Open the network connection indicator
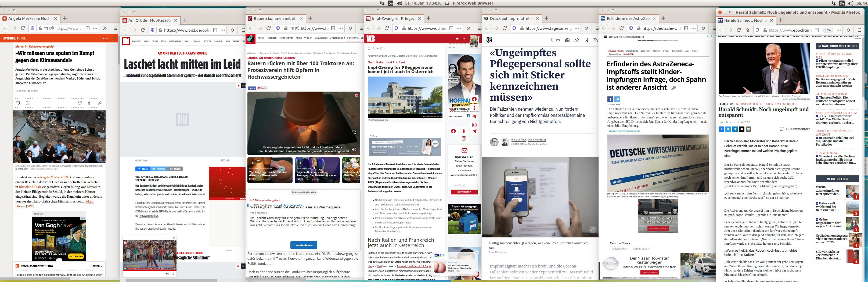868x282 pixels. pyautogui.click(x=382, y=3)
